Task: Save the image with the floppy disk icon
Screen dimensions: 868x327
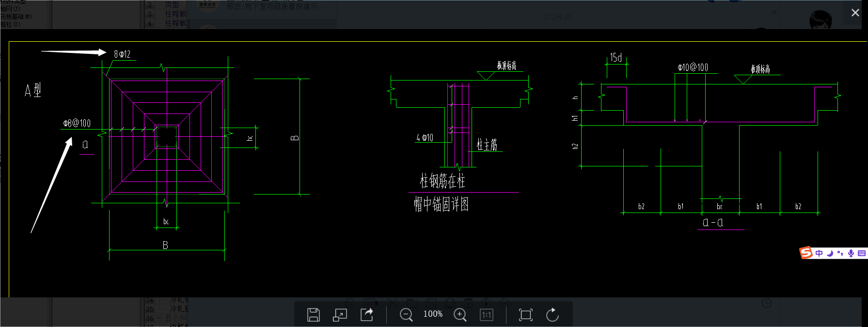Action: pos(314,315)
